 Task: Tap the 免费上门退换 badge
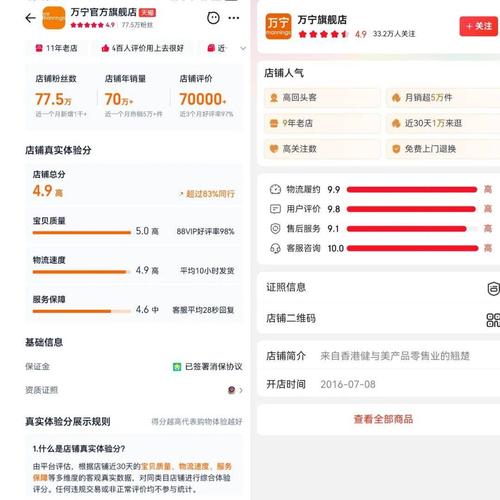pyautogui.click(x=443, y=149)
